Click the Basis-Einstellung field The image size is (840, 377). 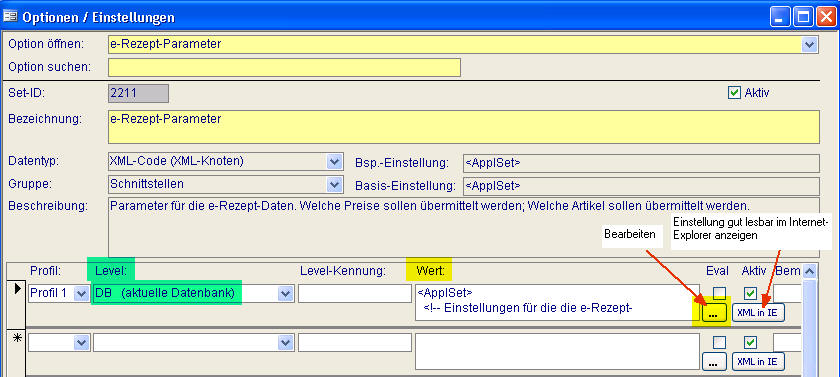(x=641, y=186)
